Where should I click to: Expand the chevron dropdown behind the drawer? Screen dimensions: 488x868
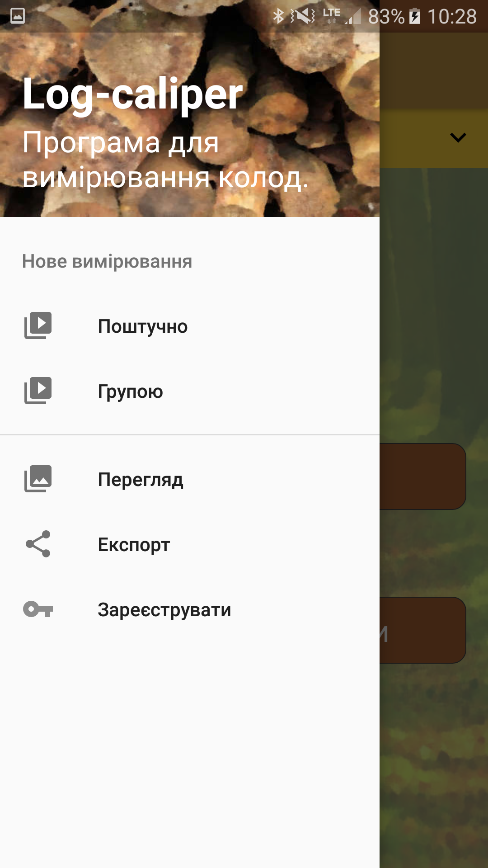click(x=458, y=137)
